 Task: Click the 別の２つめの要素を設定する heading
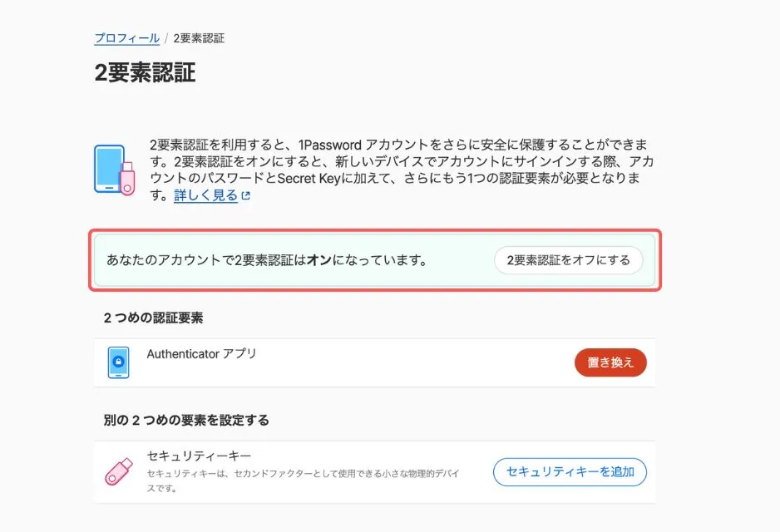(186, 420)
